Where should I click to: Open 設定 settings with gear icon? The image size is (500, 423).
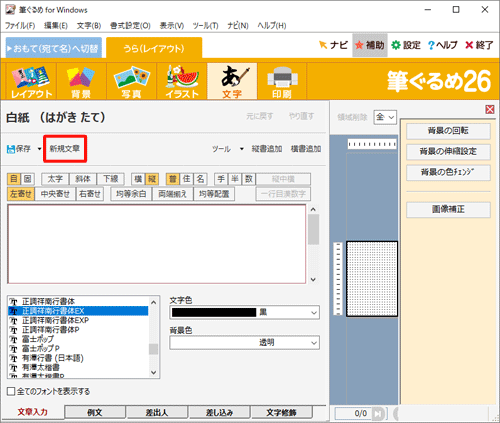[406, 45]
